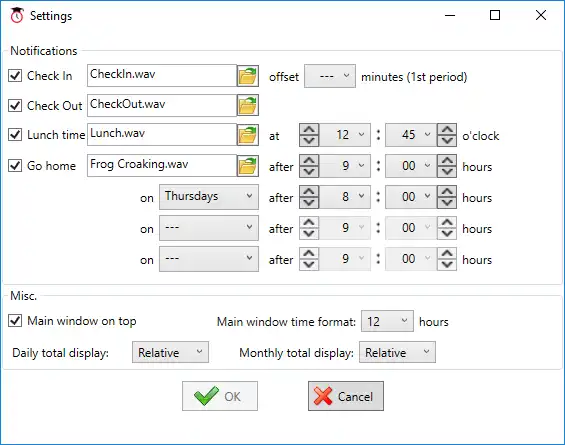Open the Thursdays hours dropdown showing 8

tap(345, 197)
